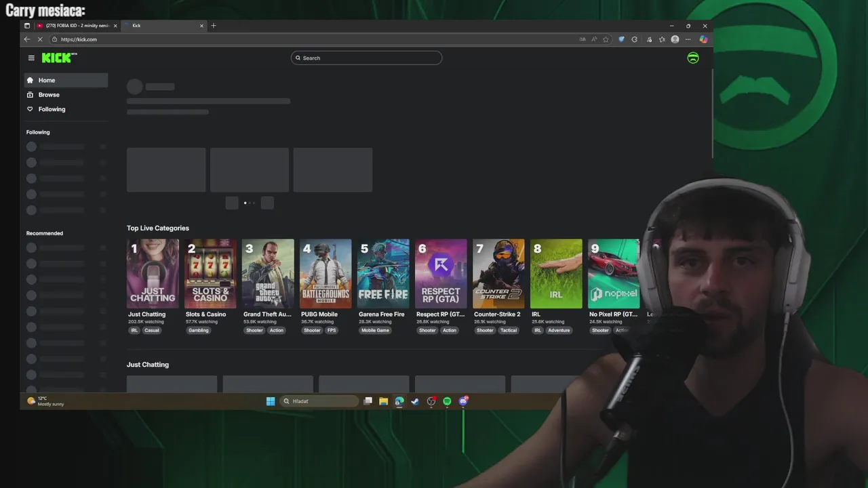Open the Grand Theft Auto V category thumbnail

pos(268,274)
